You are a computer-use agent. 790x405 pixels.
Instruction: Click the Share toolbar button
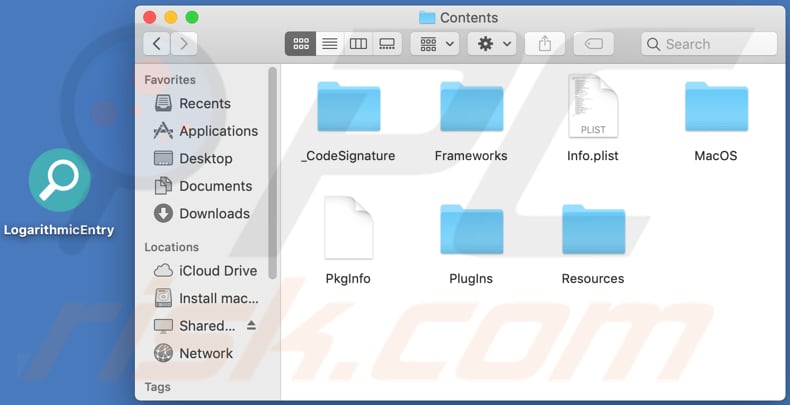click(x=545, y=44)
